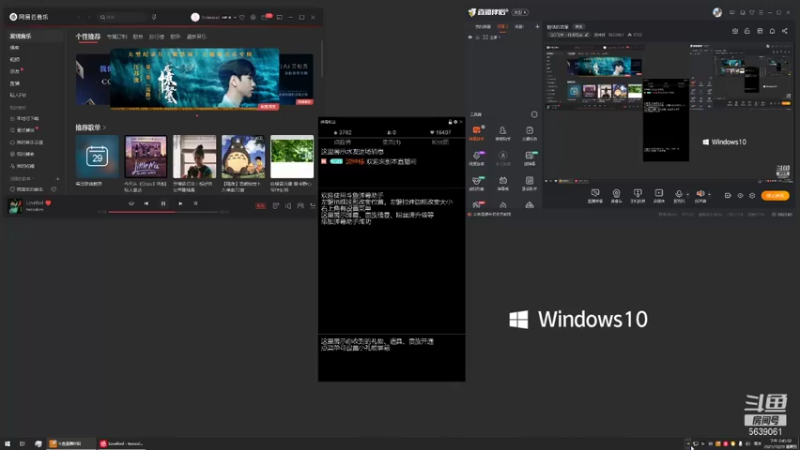
Task: Toggle the preview eye icon in Douyu bottom bar
Action: tap(740, 195)
